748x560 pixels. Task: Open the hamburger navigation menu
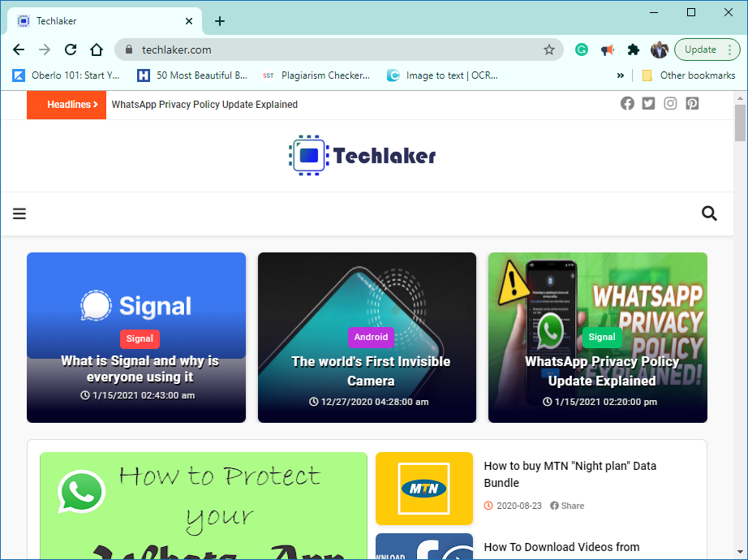[19, 213]
